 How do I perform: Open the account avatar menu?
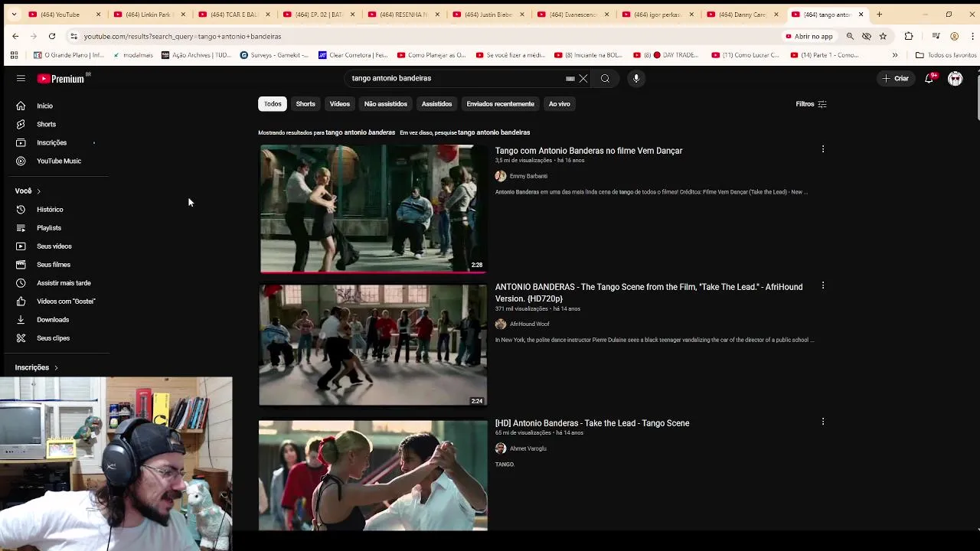coord(955,78)
